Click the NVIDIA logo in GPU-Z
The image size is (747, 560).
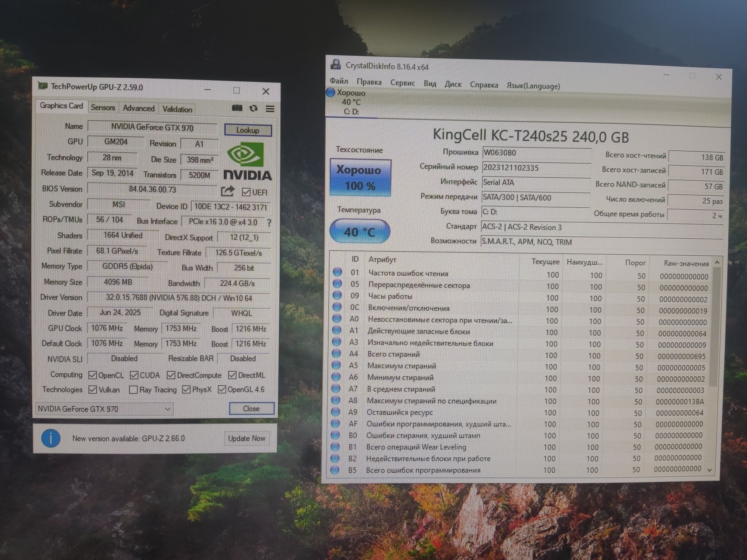[x=247, y=162]
